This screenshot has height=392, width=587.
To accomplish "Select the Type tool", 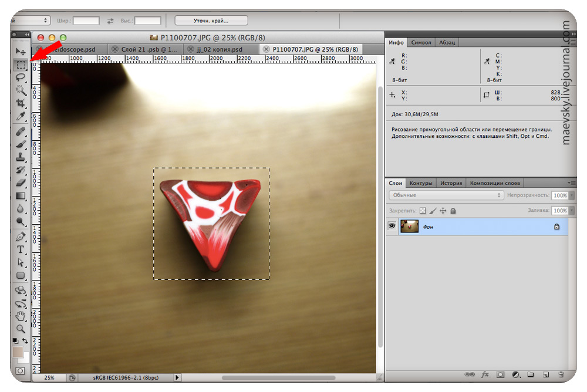I will [x=21, y=250].
